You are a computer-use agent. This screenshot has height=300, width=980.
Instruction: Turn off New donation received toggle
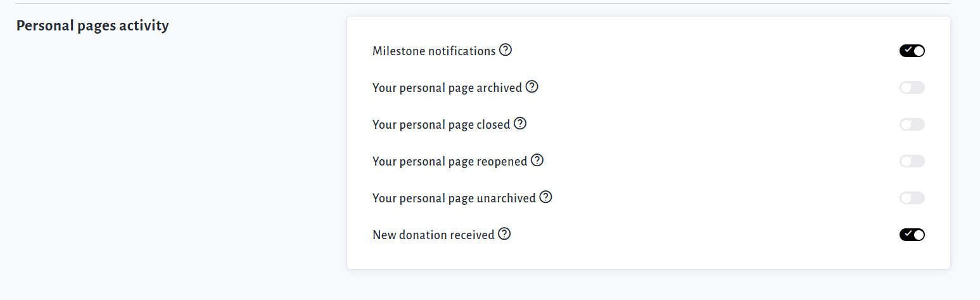(x=912, y=235)
